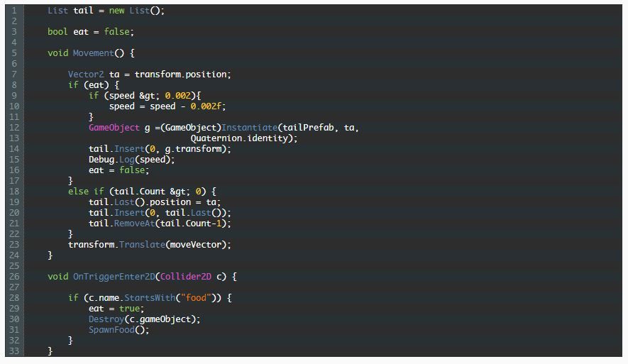
Task: Place cursor on SpawnFood() call
Action: pos(119,329)
